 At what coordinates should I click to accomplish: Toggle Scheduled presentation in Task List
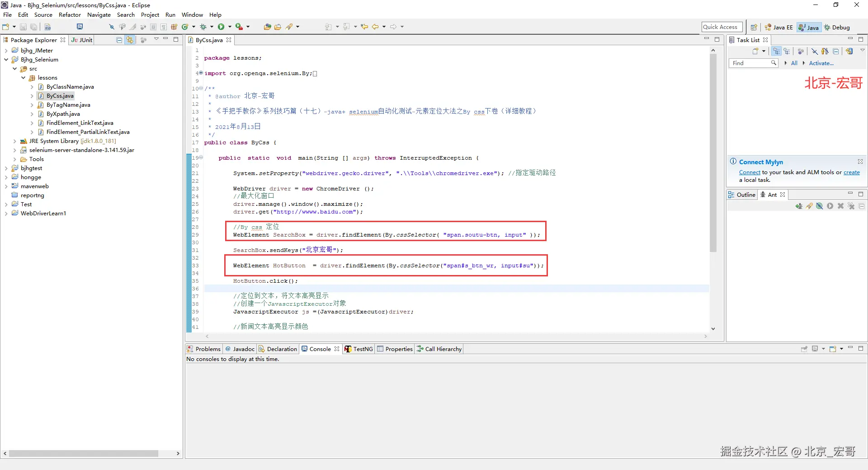(787, 51)
